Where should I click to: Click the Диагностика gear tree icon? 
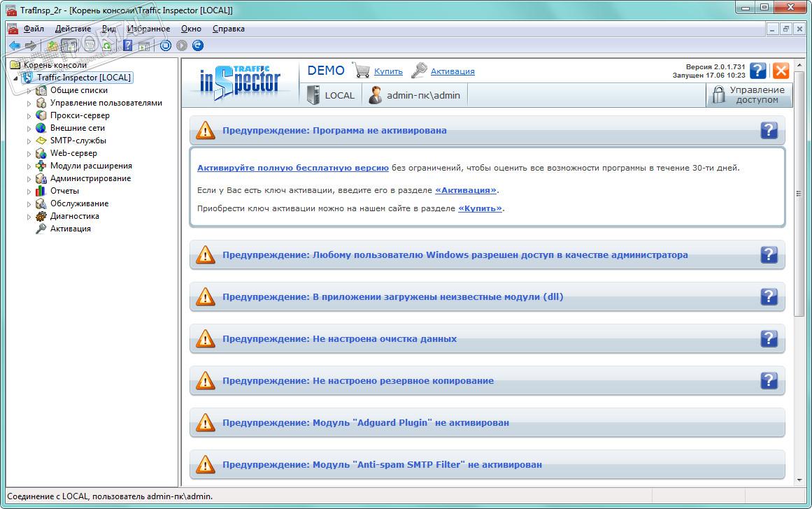(41, 217)
